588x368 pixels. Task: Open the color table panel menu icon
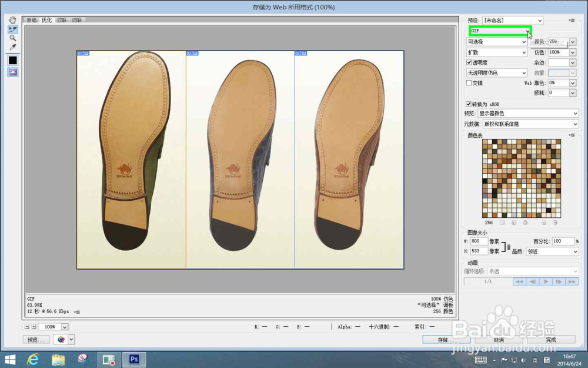[x=572, y=135]
